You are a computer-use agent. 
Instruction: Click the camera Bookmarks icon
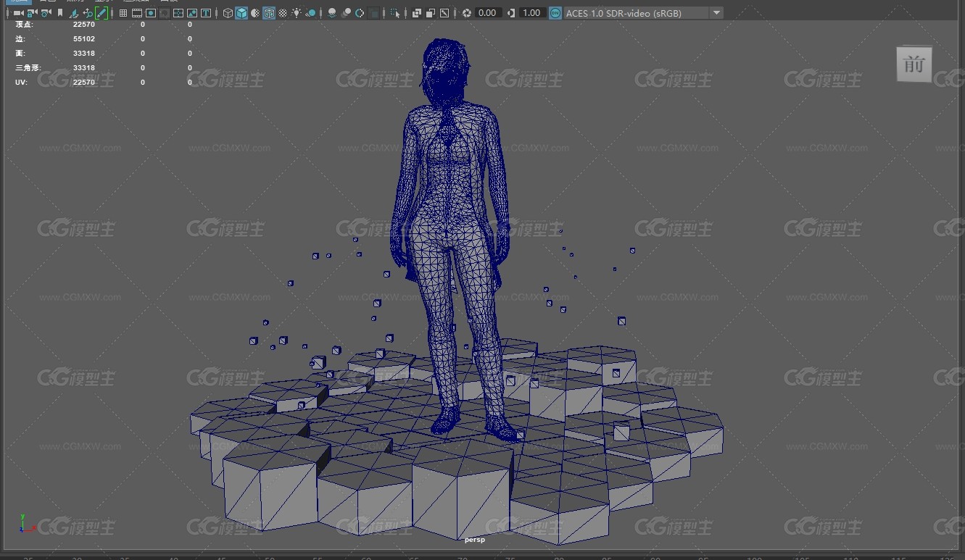[59, 13]
